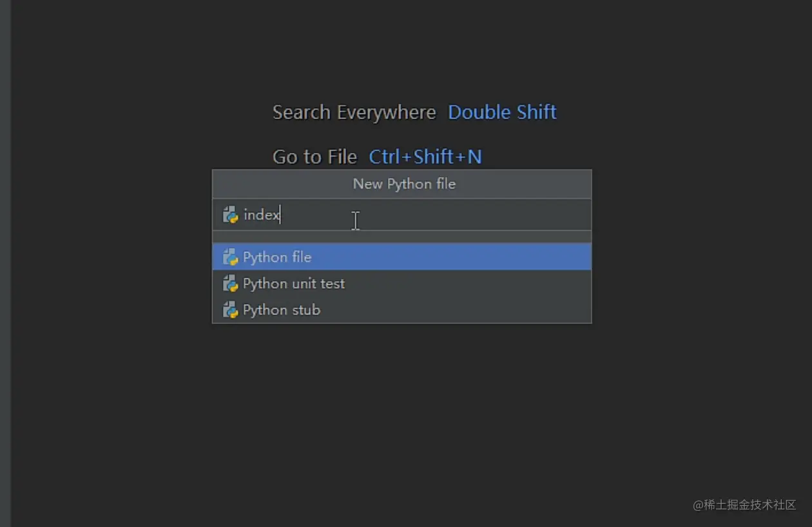This screenshot has width=812, height=527.
Task: Click the Python icon in the name field
Action: point(230,215)
